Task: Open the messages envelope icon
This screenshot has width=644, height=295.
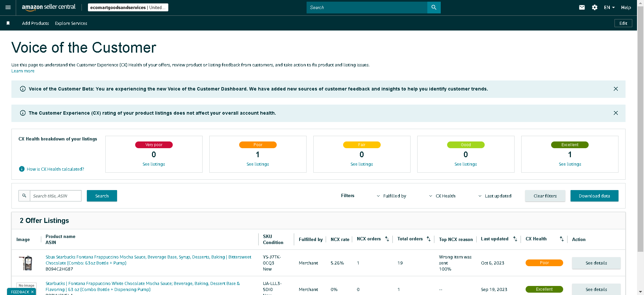Action: pyautogui.click(x=582, y=7)
